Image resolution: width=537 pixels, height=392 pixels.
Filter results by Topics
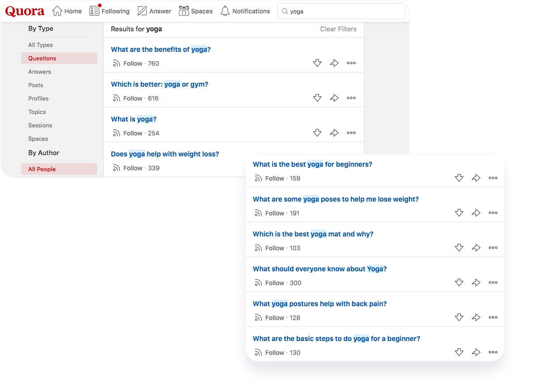coord(37,112)
